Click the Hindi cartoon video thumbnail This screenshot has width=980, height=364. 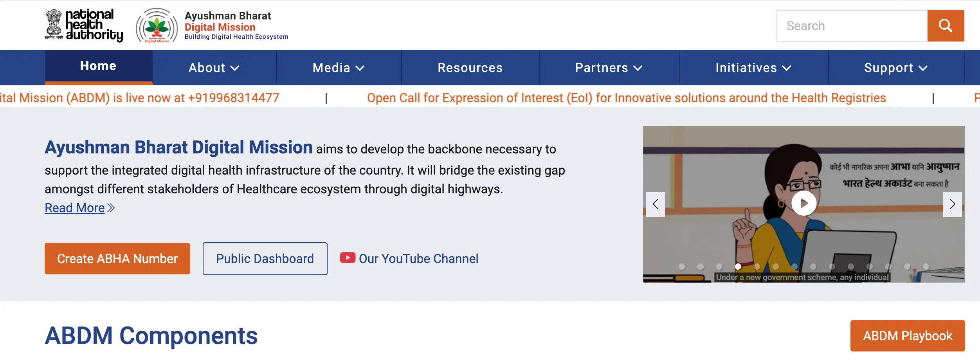pyautogui.click(x=804, y=204)
